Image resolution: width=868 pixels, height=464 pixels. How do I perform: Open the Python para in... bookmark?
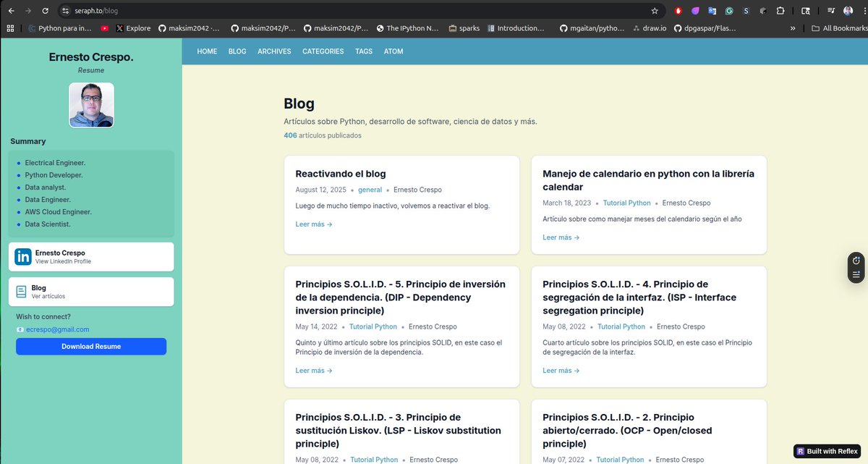[59, 28]
